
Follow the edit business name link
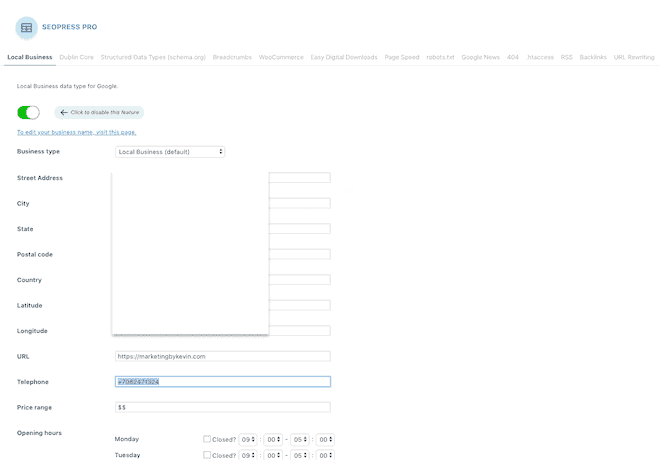click(77, 132)
